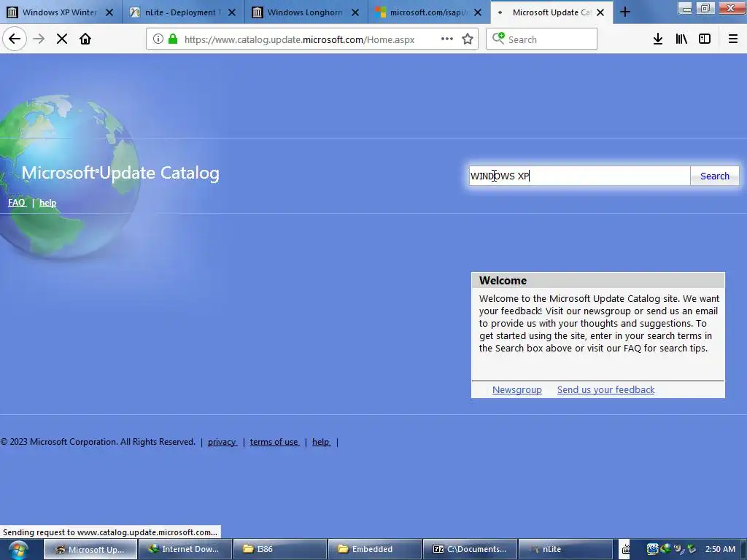Open the Downloads arrow icon

658,39
